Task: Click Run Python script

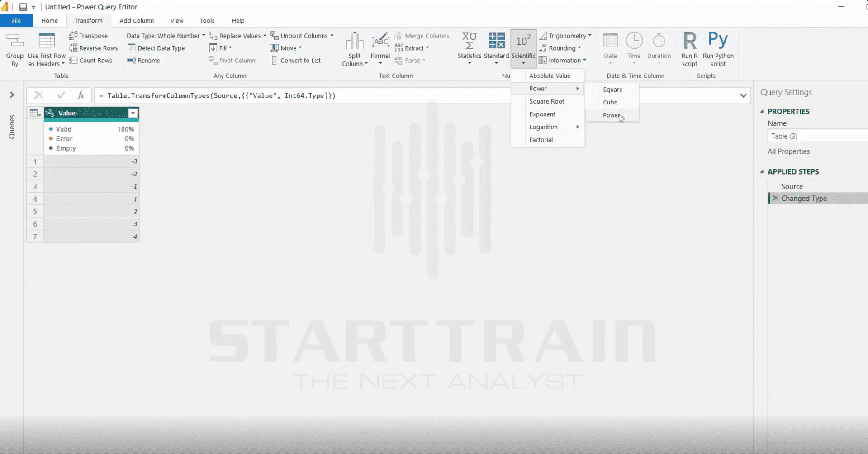Action: coord(718,50)
